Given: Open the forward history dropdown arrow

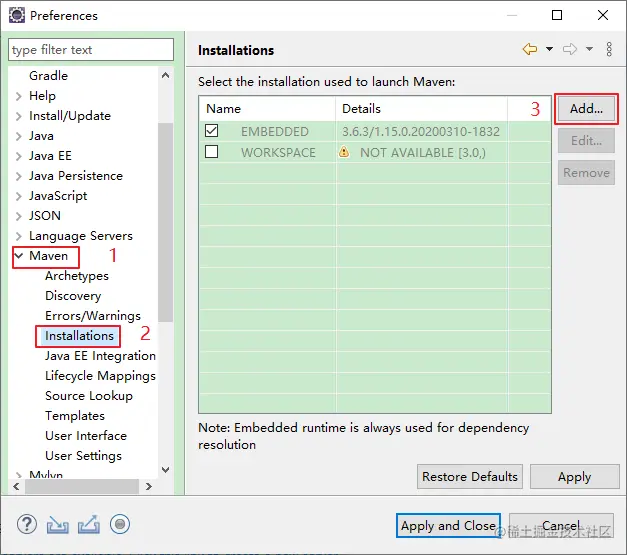Looking at the screenshot, I should [589, 49].
